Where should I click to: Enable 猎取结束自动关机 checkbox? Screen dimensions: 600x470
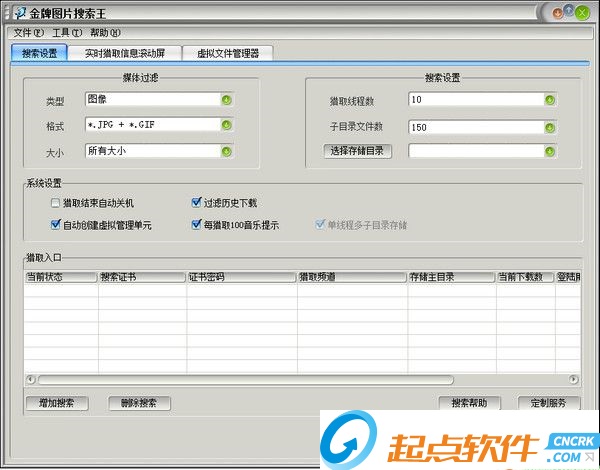[55, 203]
